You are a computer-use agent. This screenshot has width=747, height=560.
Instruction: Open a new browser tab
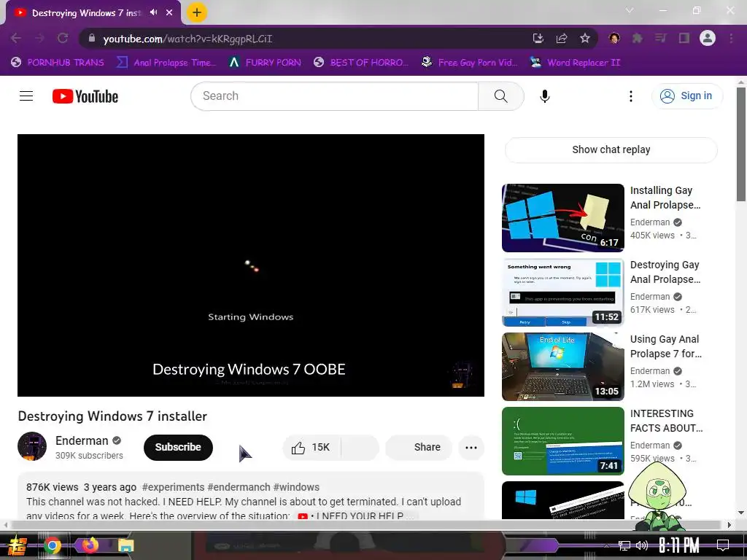pos(197,12)
